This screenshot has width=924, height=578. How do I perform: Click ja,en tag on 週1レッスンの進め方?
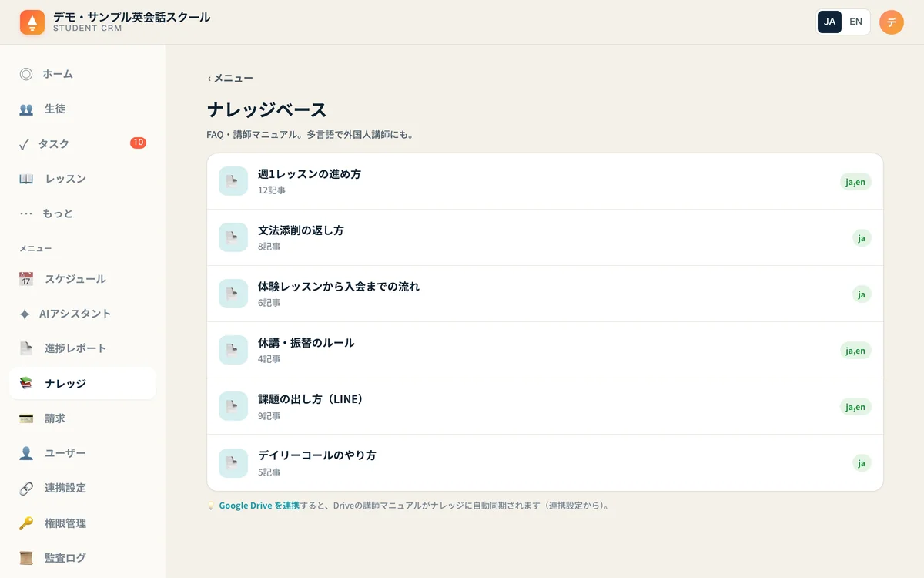855,182
